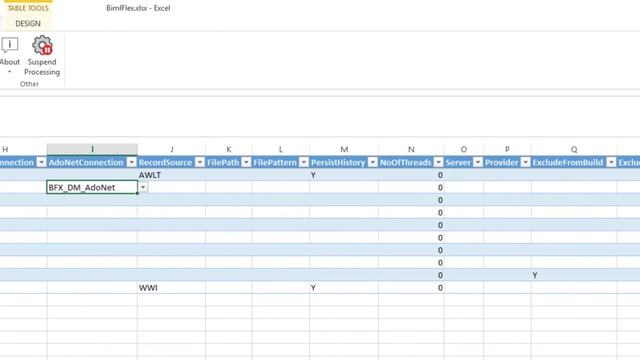The image size is (640, 360).
Task: Click the NoOfThreads 0 in WWI row
Action: (x=440, y=288)
